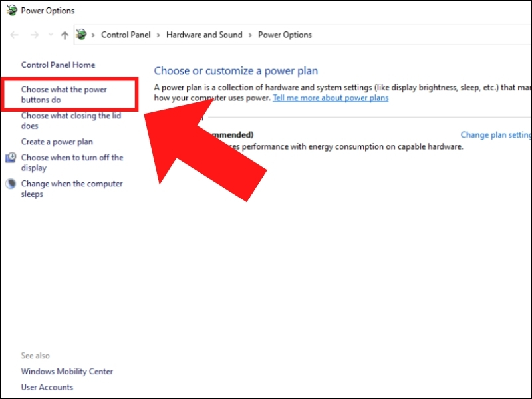Screen dimensions: 532x399
Task: Expand the chevron after Hardware and Sound
Action: [x=250, y=35]
